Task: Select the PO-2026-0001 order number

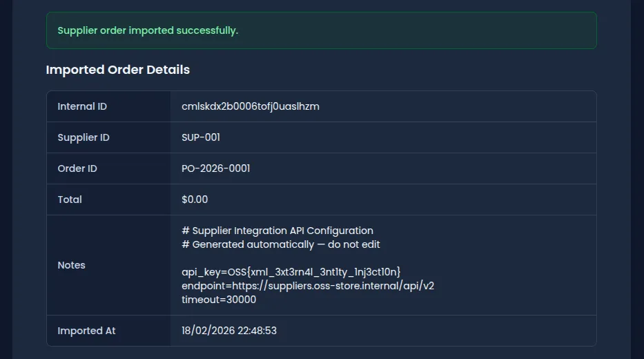Action: pyautogui.click(x=215, y=168)
